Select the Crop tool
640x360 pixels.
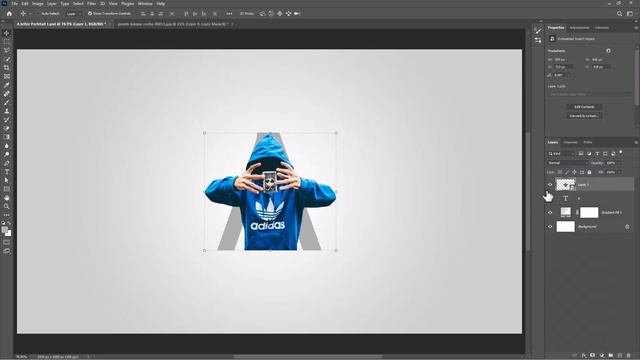(7, 68)
